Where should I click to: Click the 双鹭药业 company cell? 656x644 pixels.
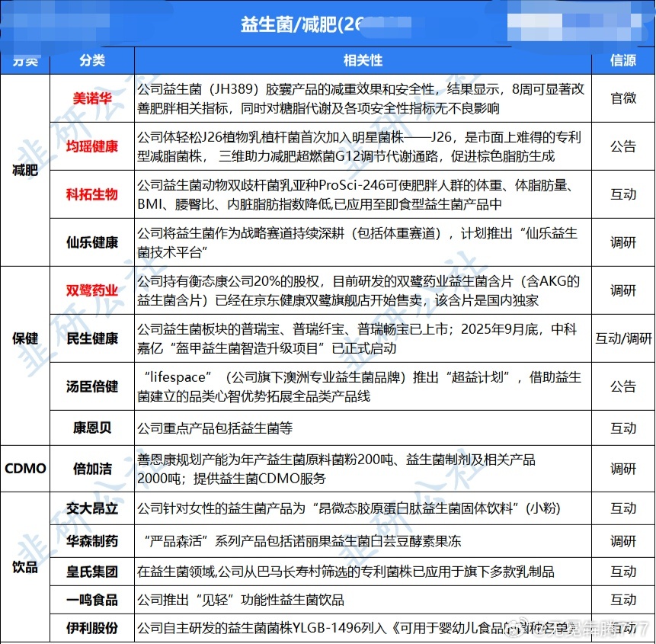[92, 290]
